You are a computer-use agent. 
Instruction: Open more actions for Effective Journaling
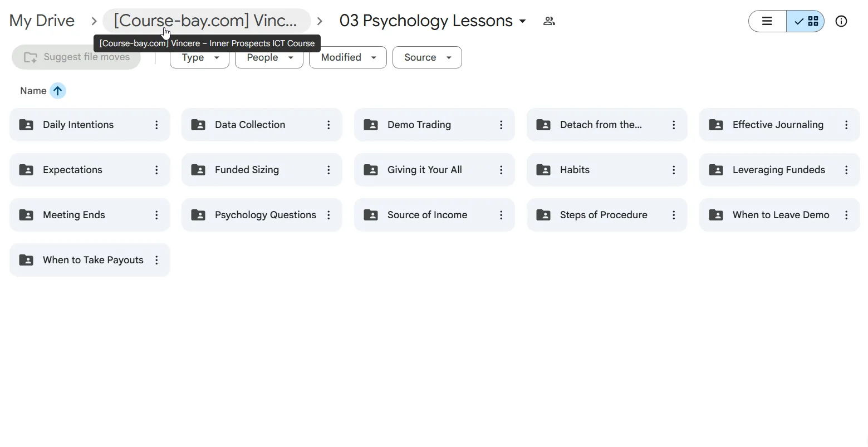(x=846, y=125)
